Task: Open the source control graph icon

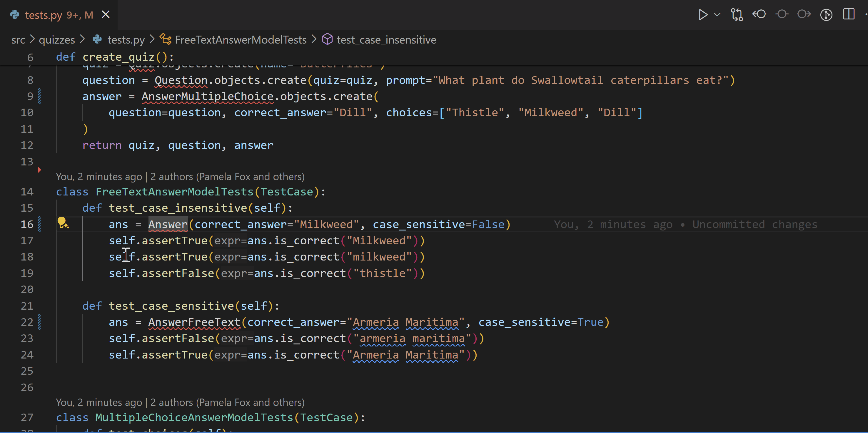Action: [826, 14]
